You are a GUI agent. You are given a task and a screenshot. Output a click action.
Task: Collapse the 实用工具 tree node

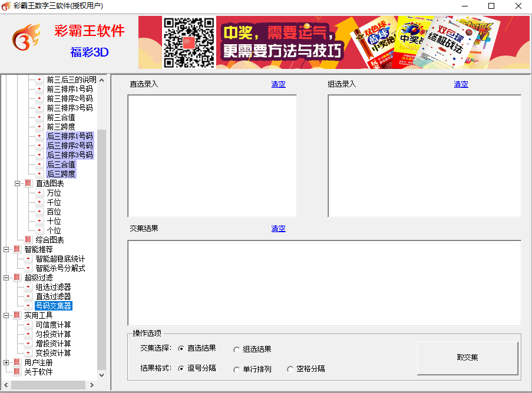pyautogui.click(x=6, y=315)
